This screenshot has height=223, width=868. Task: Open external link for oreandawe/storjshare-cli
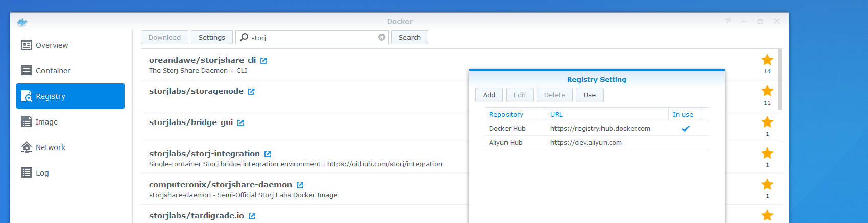(263, 61)
